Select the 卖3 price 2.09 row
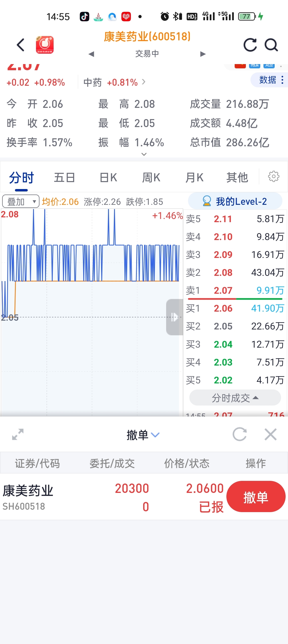The width and height of the screenshot is (288, 644). point(235,255)
